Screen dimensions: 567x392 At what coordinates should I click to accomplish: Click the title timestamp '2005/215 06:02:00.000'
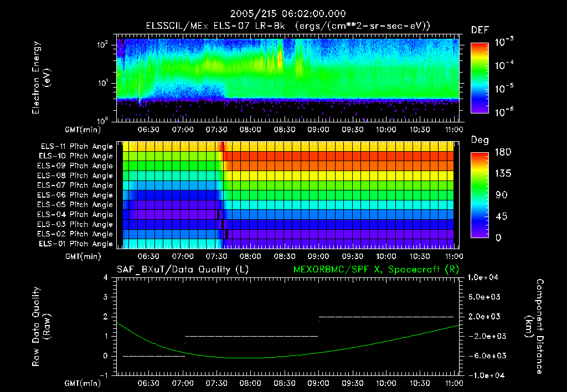288,14
